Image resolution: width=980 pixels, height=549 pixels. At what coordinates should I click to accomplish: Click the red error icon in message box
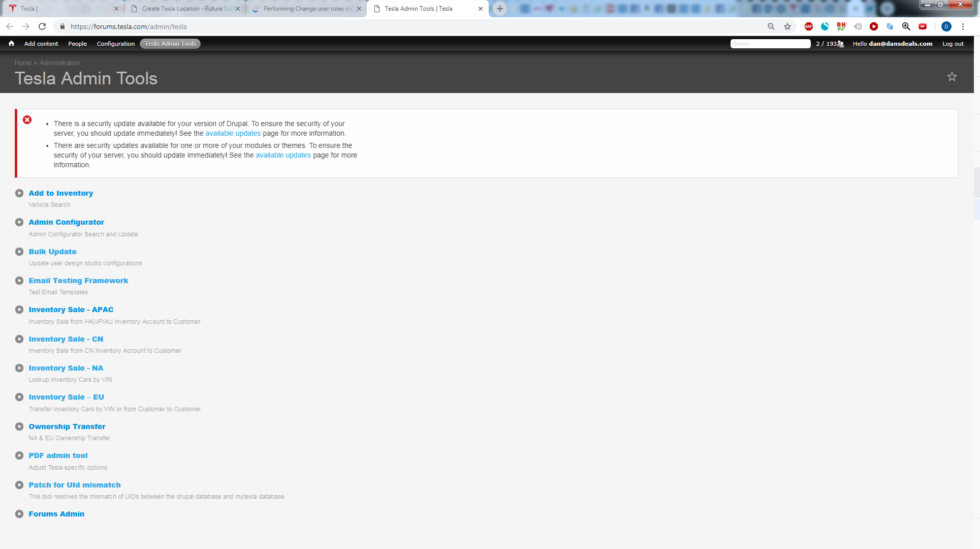click(27, 120)
